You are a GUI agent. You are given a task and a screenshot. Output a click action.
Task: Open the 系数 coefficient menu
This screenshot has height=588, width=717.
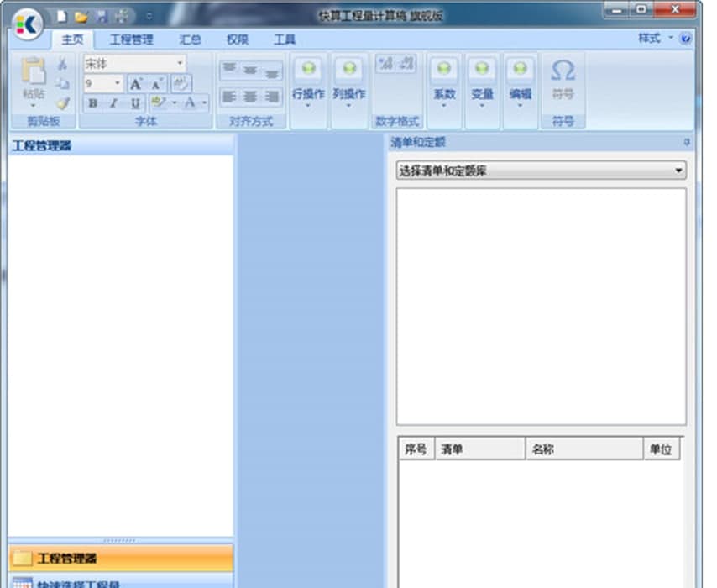click(x=444, y=83)
